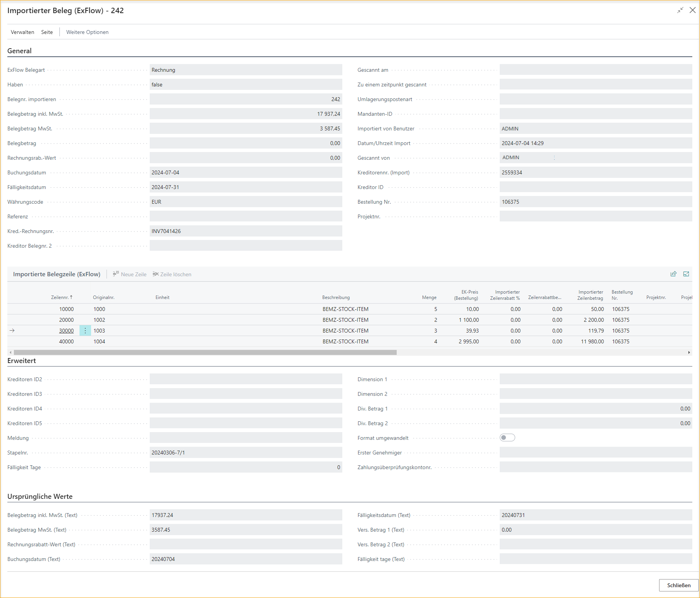Collapse the dialog with the double-arrow icon
700x598 pixels.
tap(680, 10)
